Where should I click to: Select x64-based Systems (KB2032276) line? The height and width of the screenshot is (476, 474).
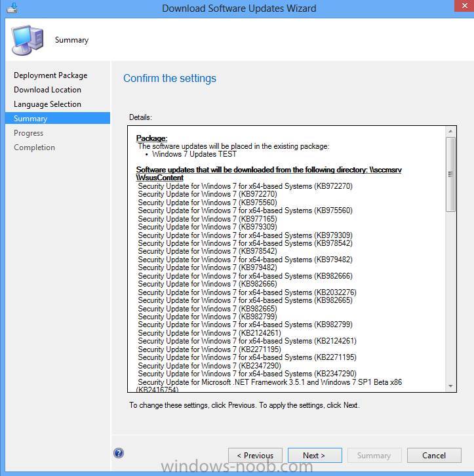click(247, 292)
